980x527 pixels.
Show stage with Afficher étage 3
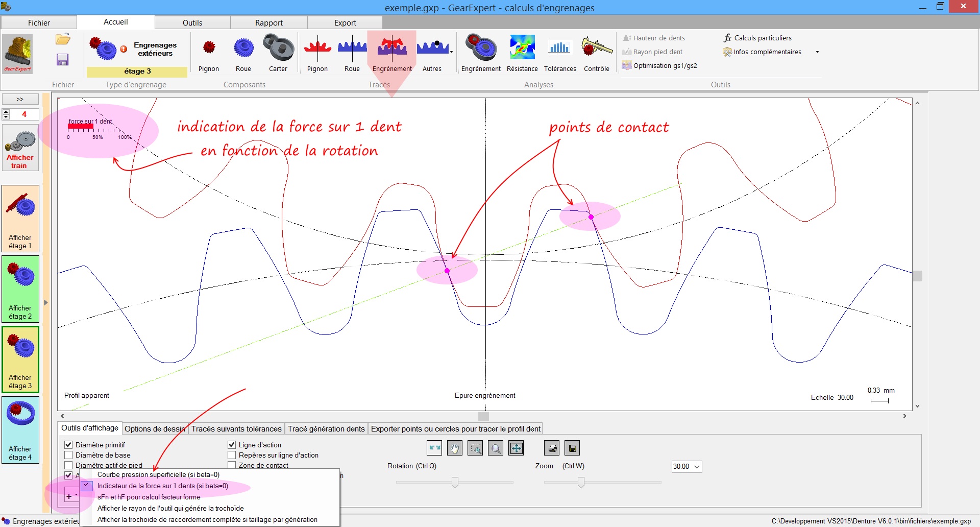[20, 360]
